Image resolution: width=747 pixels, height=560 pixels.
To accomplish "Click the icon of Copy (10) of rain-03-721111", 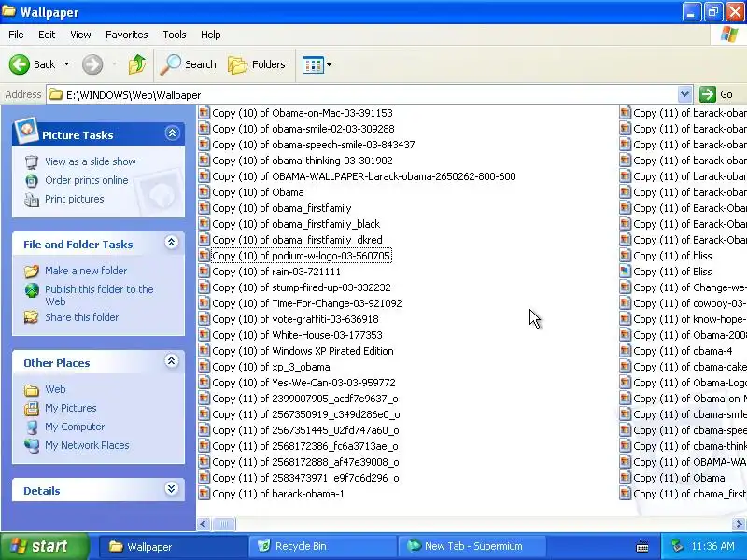I will click(204, 272).
